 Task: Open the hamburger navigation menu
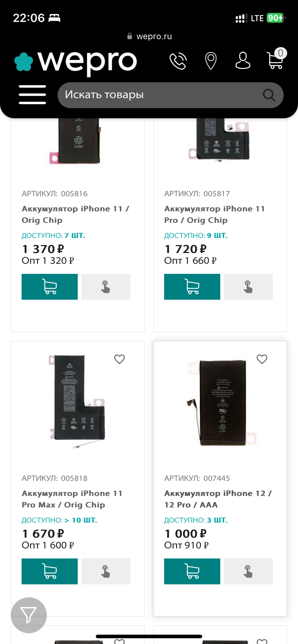tap(32, 95)
